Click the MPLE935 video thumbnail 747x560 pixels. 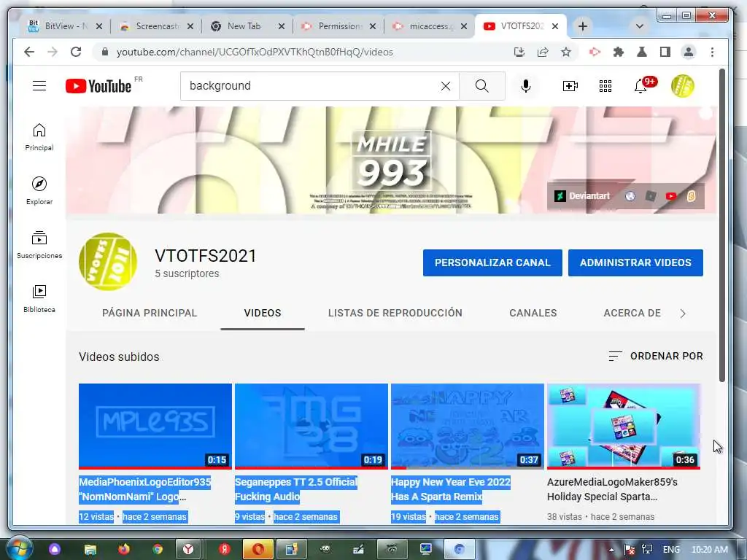coord(155,426)
